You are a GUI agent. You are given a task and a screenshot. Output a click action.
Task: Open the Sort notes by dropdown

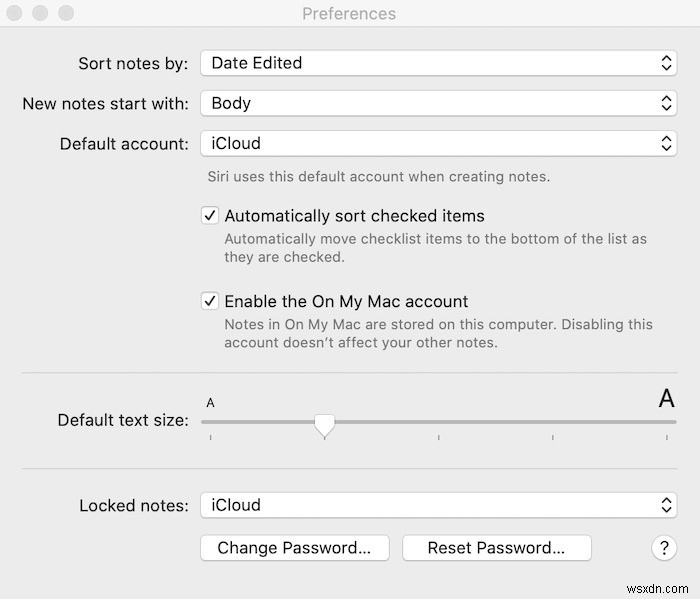(438, 63)
